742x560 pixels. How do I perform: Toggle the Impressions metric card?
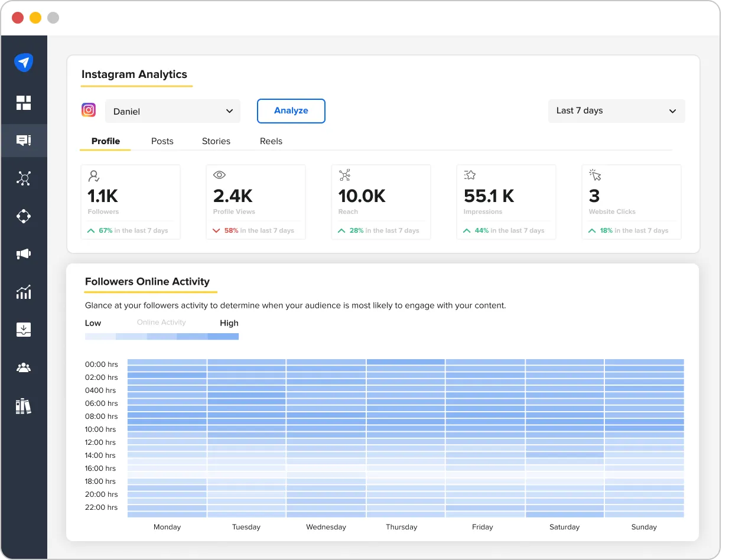point(506,201)
